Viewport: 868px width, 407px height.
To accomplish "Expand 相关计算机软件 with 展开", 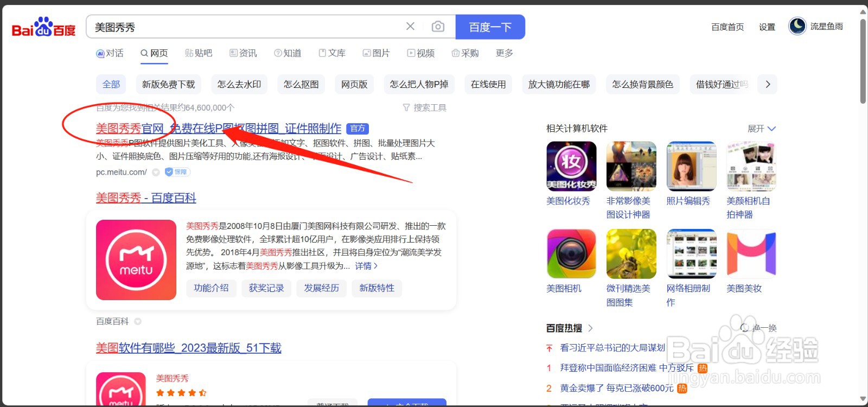I will pyautogui.click(x=762, y=129).
